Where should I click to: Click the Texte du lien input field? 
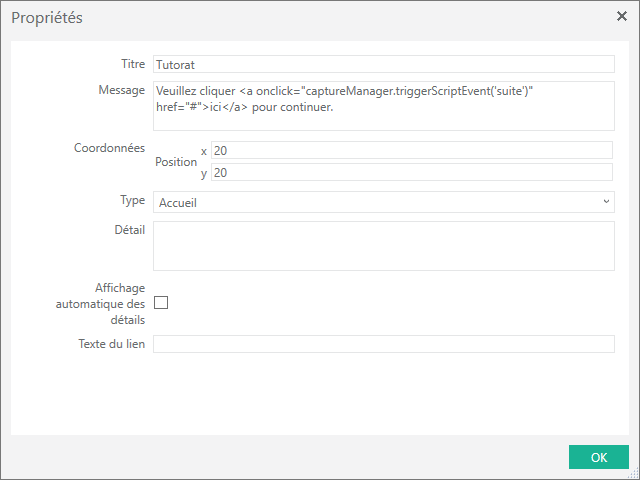tap(383, 344)
